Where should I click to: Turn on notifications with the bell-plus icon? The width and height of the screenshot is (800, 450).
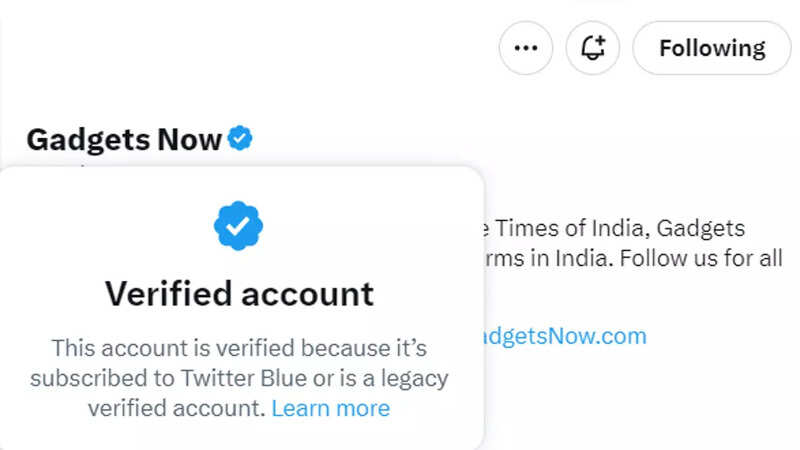coord(592,48)
